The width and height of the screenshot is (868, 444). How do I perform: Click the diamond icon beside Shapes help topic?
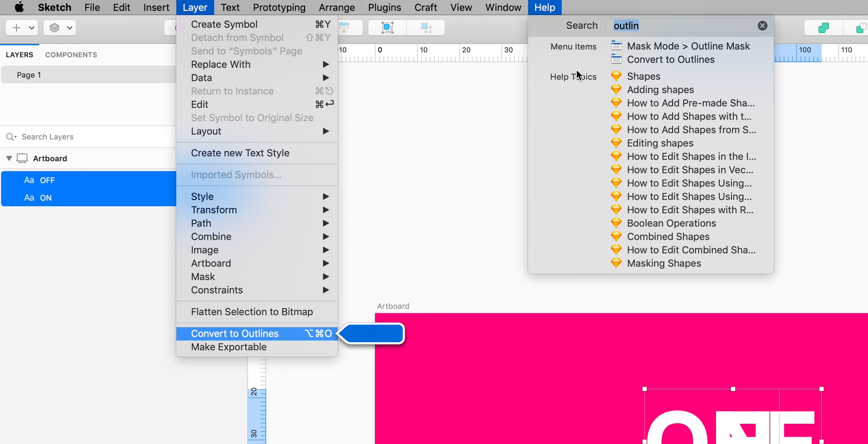point(616,75)
